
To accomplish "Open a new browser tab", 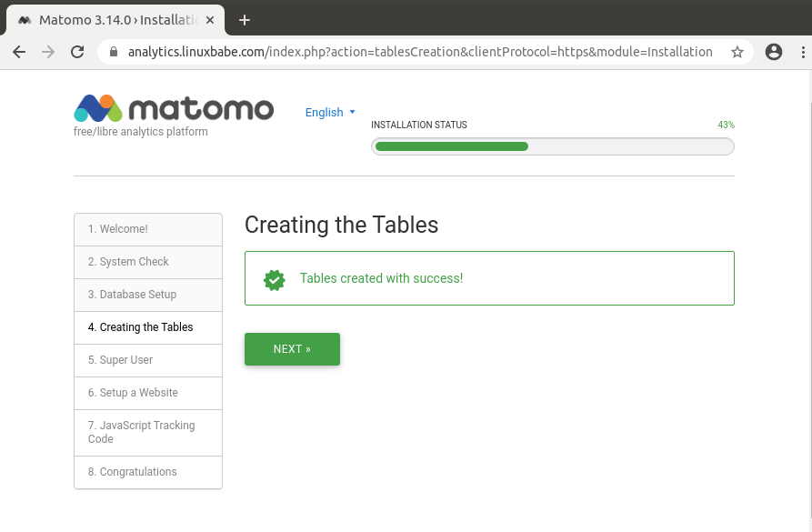I will [244, 20].
